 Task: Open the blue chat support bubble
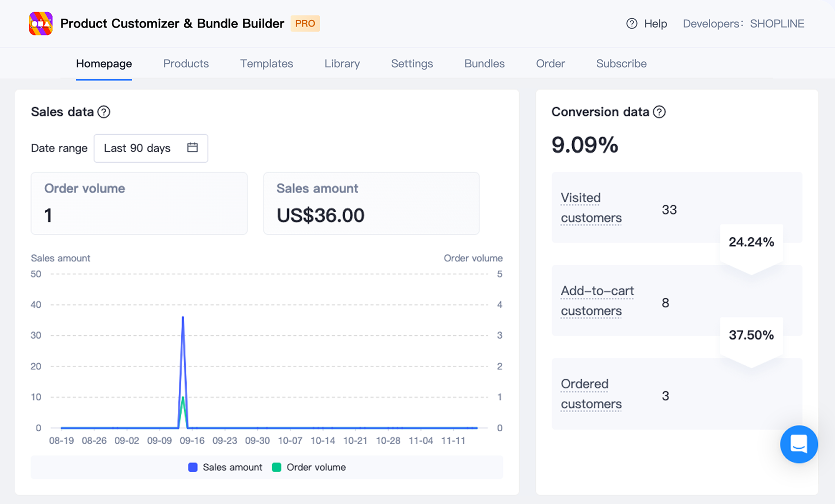tap(799, 444)
